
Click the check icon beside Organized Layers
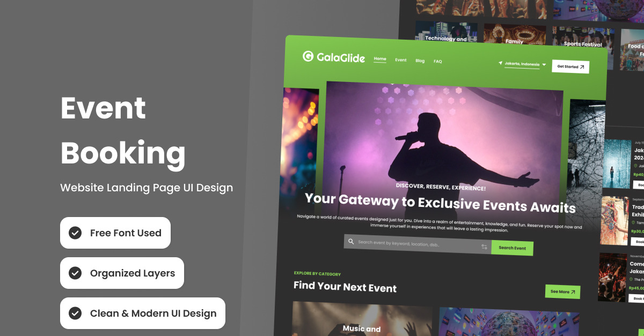(x=75, y=273)
